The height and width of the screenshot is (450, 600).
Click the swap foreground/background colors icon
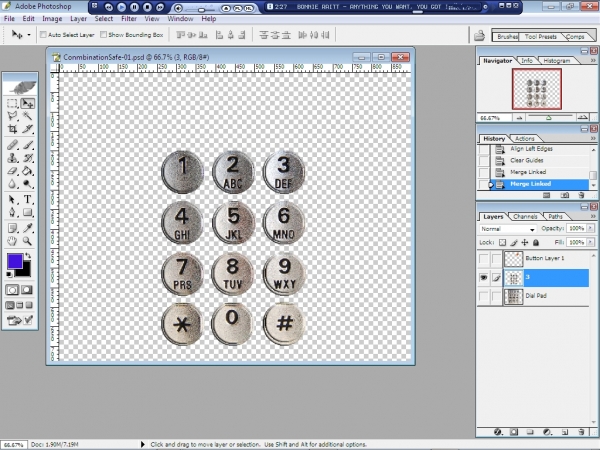[x=28, y=255]
